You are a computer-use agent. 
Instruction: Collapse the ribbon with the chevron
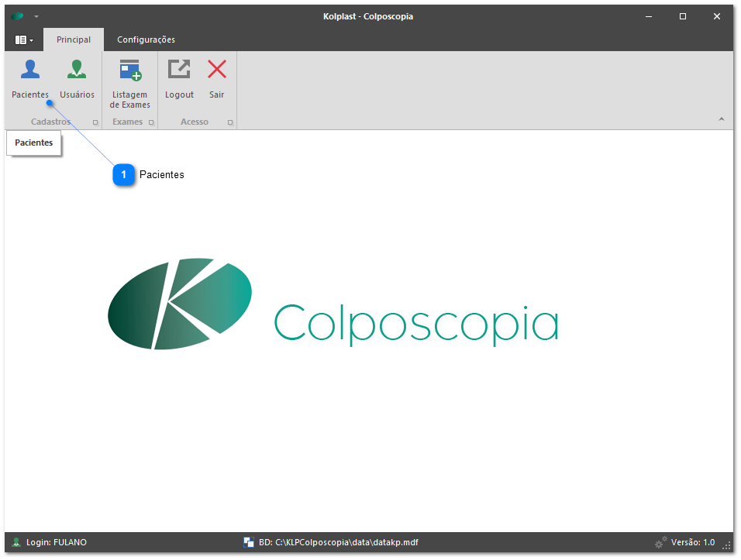[721, 119]
